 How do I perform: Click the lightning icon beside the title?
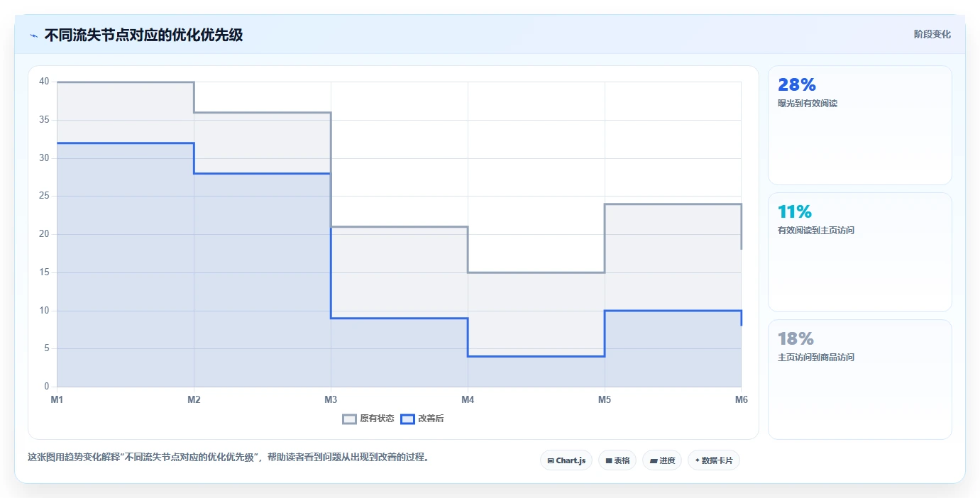tap(33, 35)
